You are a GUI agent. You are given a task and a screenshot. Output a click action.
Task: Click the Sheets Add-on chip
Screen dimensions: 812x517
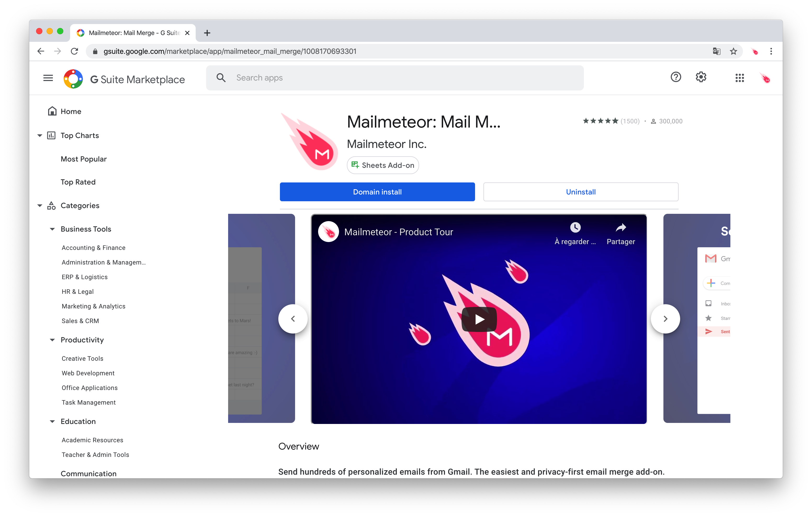coord(383,165)
